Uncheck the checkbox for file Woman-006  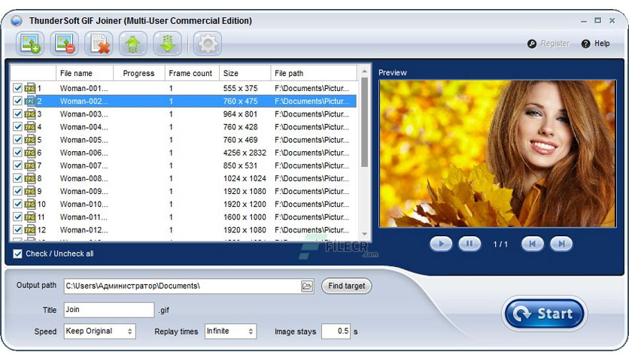tap(17, 153)
